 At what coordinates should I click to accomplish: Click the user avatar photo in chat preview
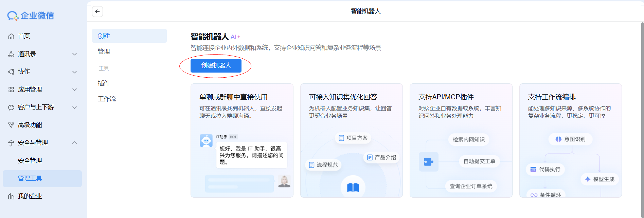(284, 181)
